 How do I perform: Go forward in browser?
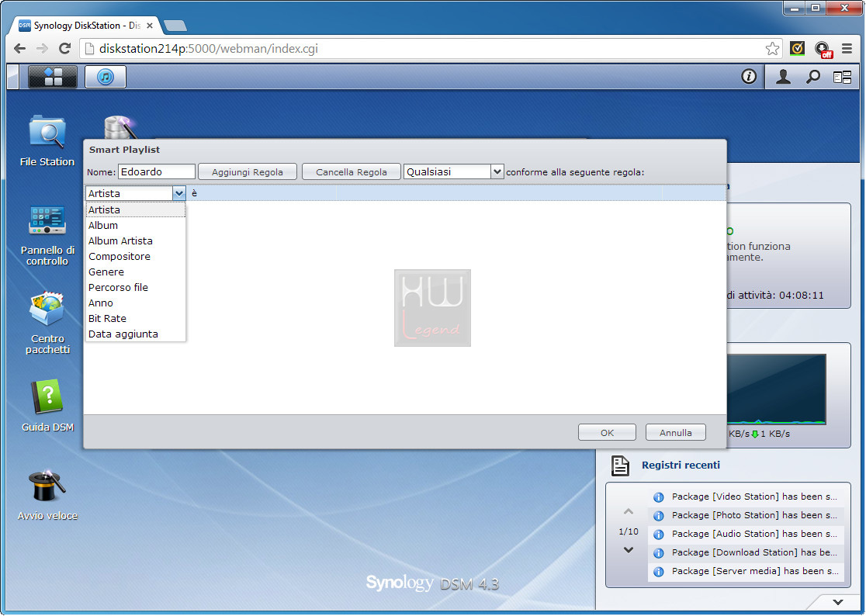[42, 49]
